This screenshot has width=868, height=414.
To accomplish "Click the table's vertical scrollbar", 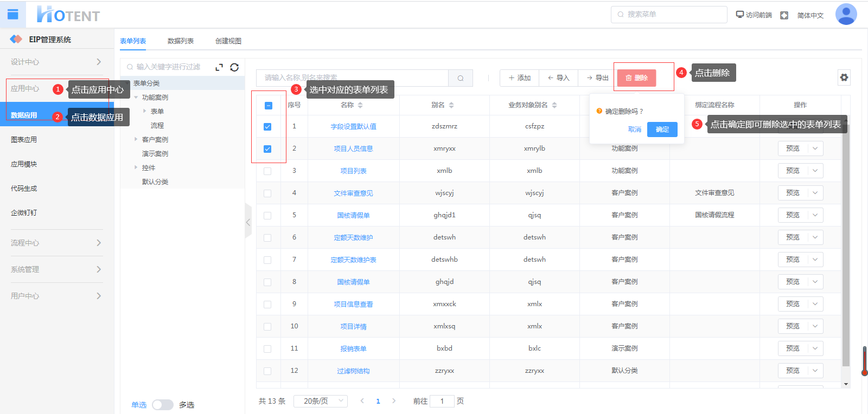I will pos(845,244).
